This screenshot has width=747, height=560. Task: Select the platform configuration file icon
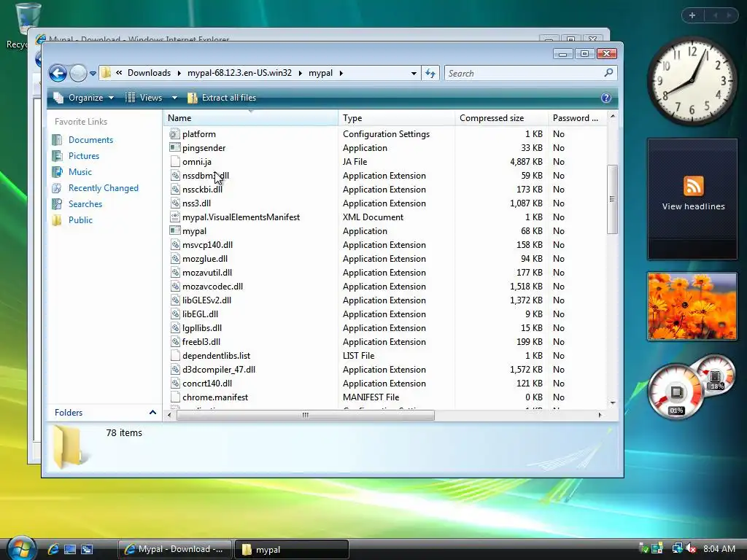click(175, 134)
